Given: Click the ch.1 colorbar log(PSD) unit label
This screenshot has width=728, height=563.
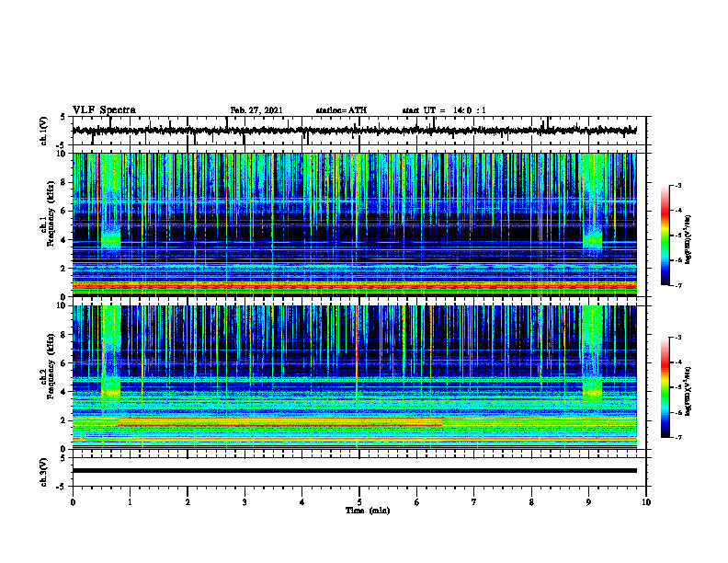Looking at the screenshot, I should [x=688, y=238].
